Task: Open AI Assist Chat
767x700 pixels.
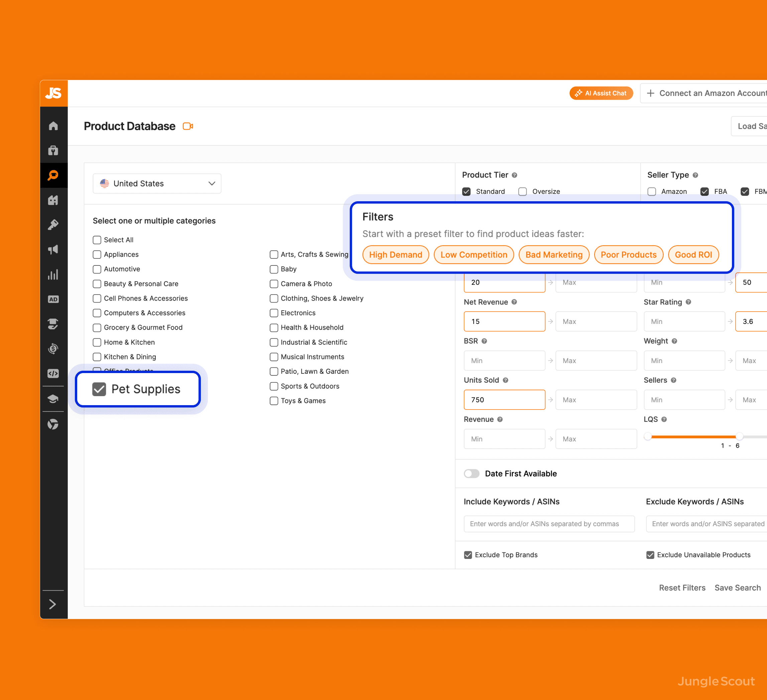Action: [x=601, y=93]
